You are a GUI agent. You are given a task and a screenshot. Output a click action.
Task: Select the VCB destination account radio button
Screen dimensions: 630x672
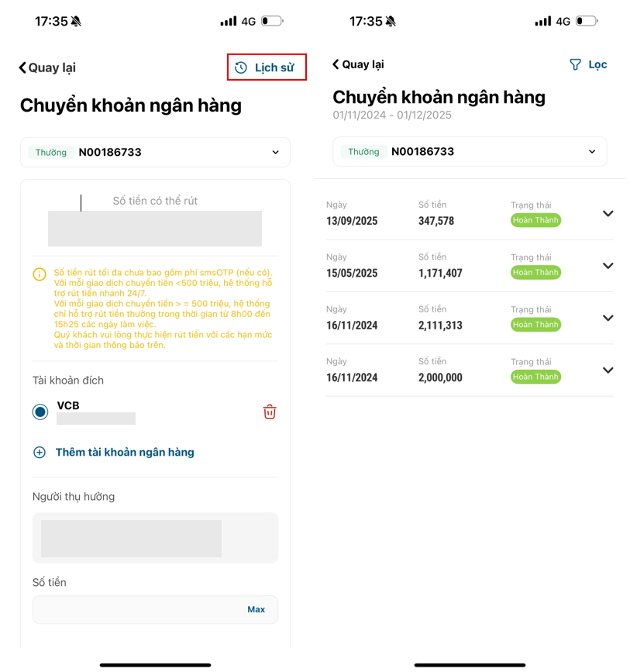click(40, 412)
